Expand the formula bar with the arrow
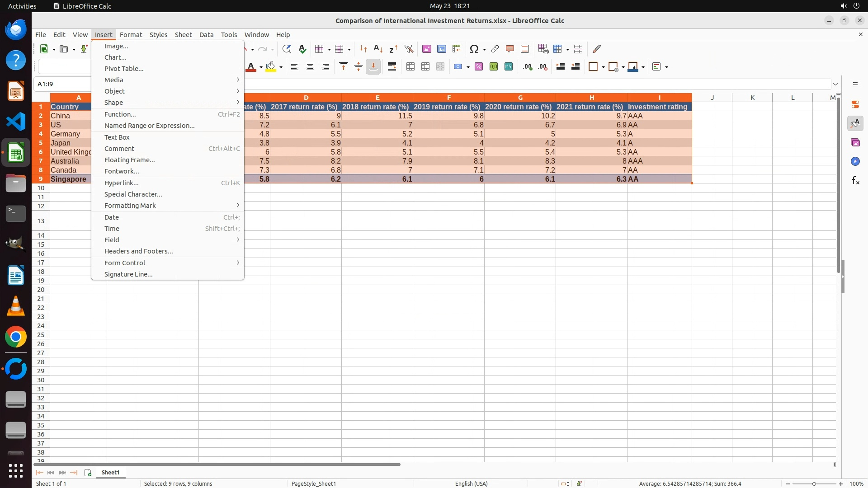This screenshot has height=488, width=868. (x=835, y=84)
